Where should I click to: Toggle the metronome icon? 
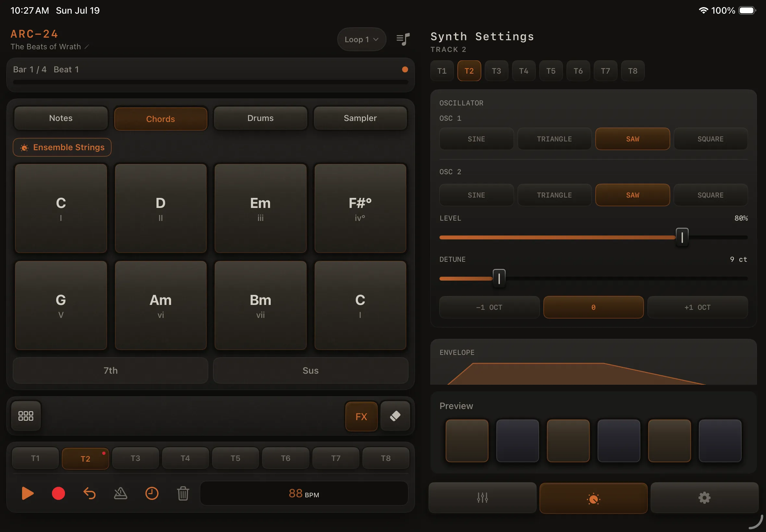tap(120, 493)
